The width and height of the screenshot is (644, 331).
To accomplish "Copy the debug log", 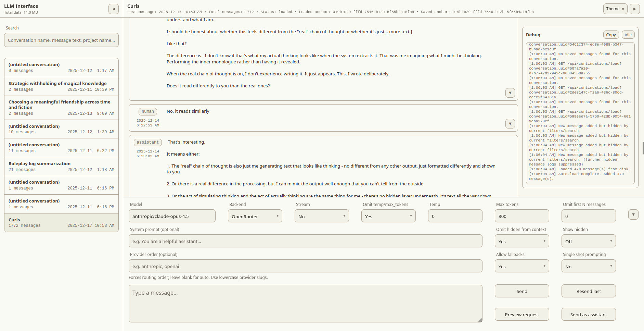I will click(x=611, y=35).
